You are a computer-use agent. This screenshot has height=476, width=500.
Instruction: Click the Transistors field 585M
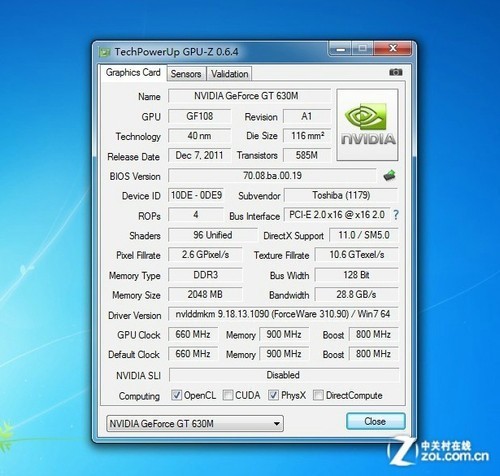(307, 155)
